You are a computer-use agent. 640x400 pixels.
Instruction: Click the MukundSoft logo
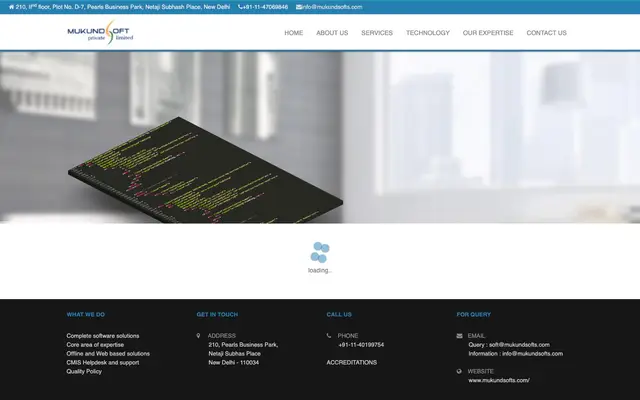click(100, 32)
